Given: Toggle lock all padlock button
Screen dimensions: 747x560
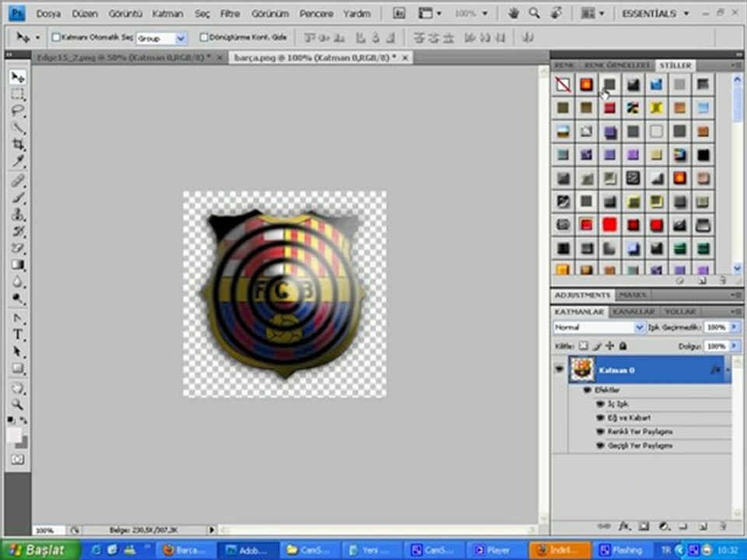Looking at the screenshot, I should (x=622, y=346).
